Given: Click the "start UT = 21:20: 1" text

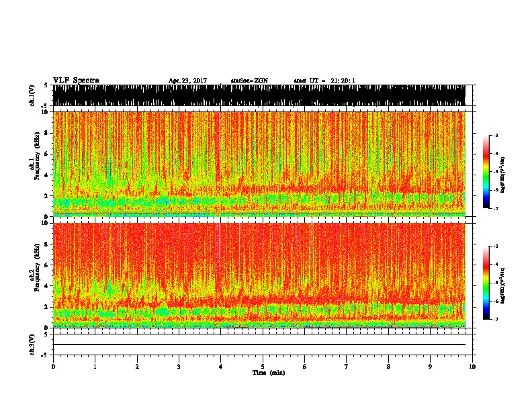Looking at the screenshot, I should click(324, 81).
